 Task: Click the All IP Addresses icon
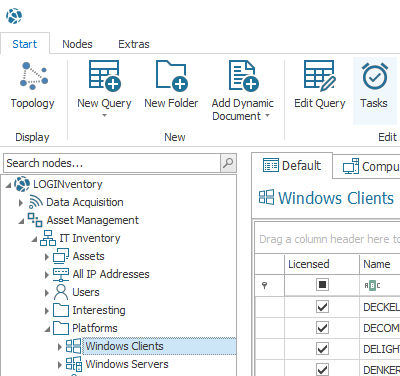(61, 274)
